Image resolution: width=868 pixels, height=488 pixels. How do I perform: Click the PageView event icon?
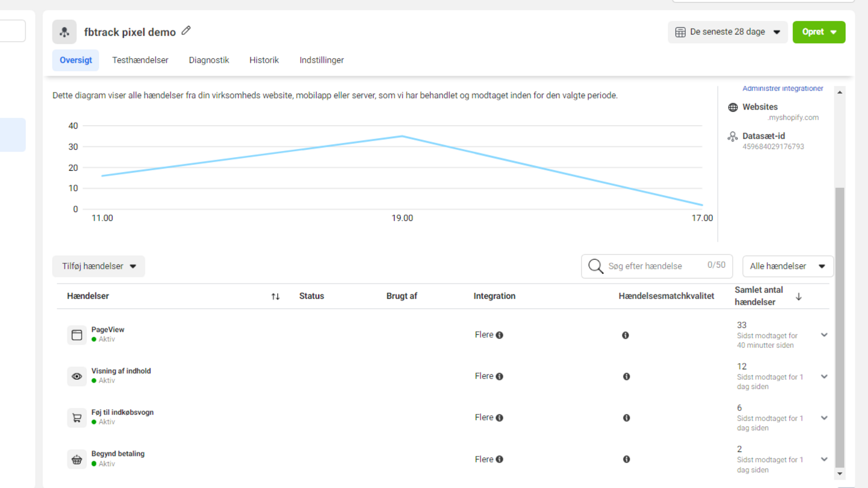77,335
